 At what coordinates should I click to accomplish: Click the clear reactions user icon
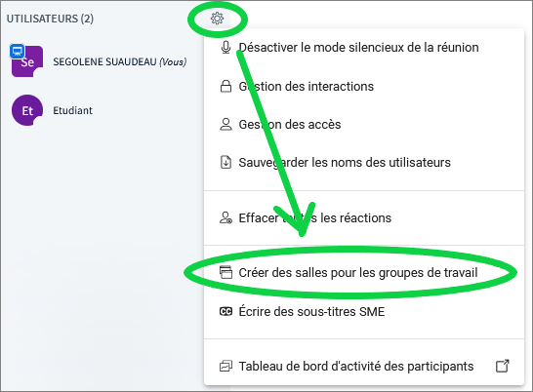click(x=225, y=217)
